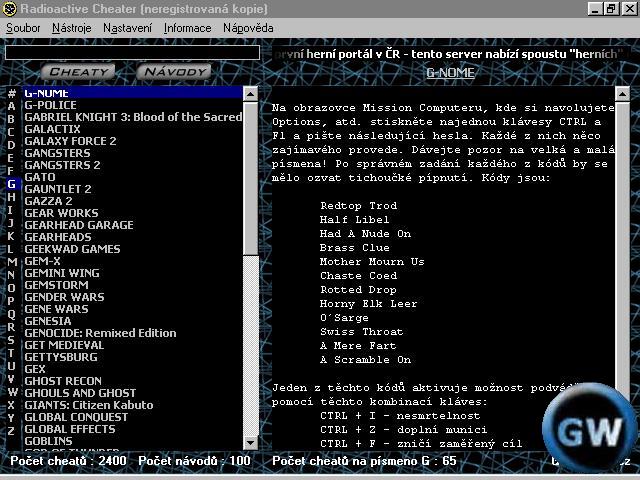The width and height of the screenshot is (640, 480).
Task: Select index letter N
Action: [x=11, y=275]
